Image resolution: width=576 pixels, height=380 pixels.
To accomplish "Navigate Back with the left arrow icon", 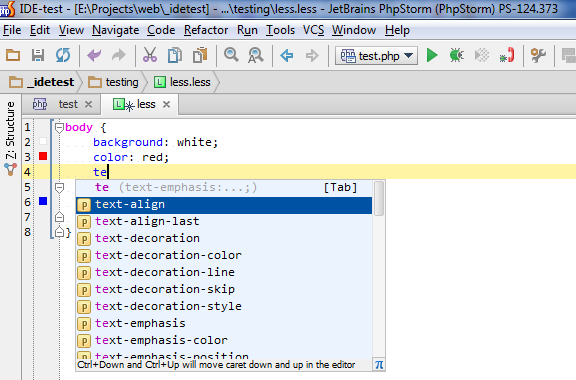I will click(287, 55).
